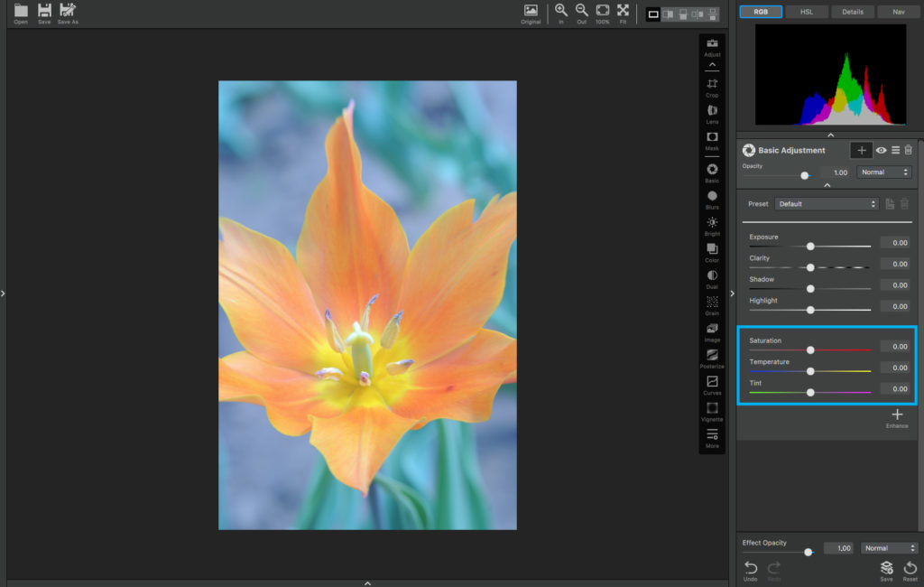Collapse the histogram panel chevron
Viewport: 924px width, 587px height.
(830, 135)
